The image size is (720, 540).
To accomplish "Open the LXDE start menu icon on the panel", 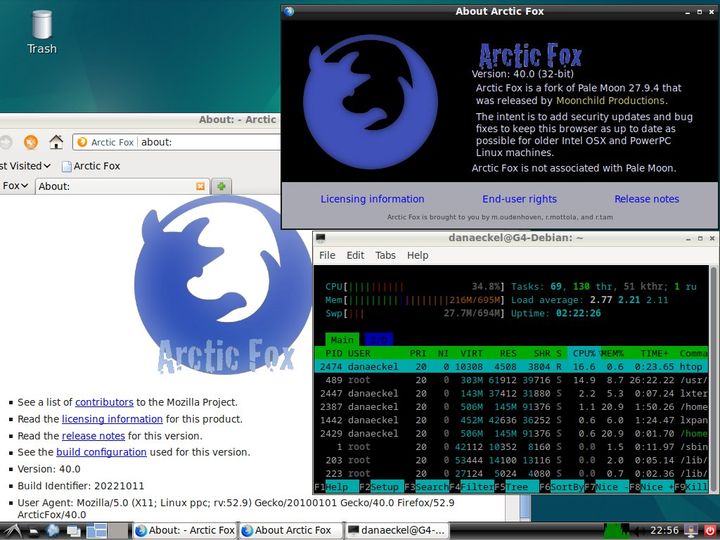I will click(x=12, y=531).
